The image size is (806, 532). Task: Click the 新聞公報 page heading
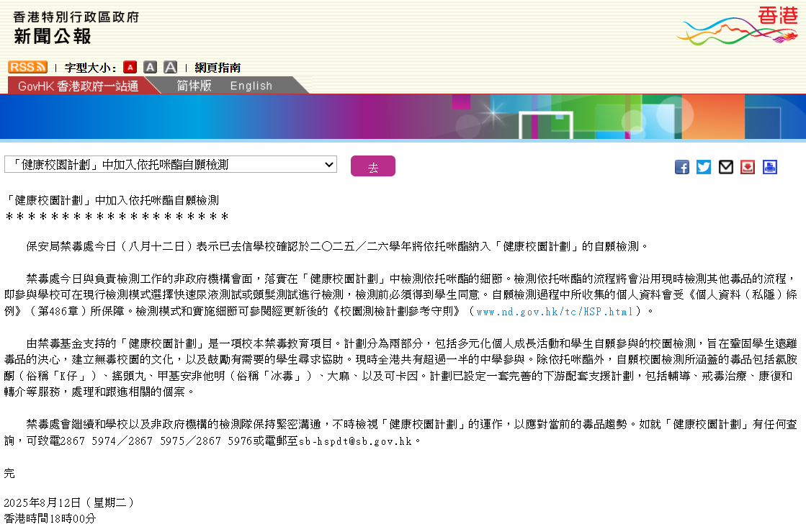pyautogui.click(x=53, y=35)
